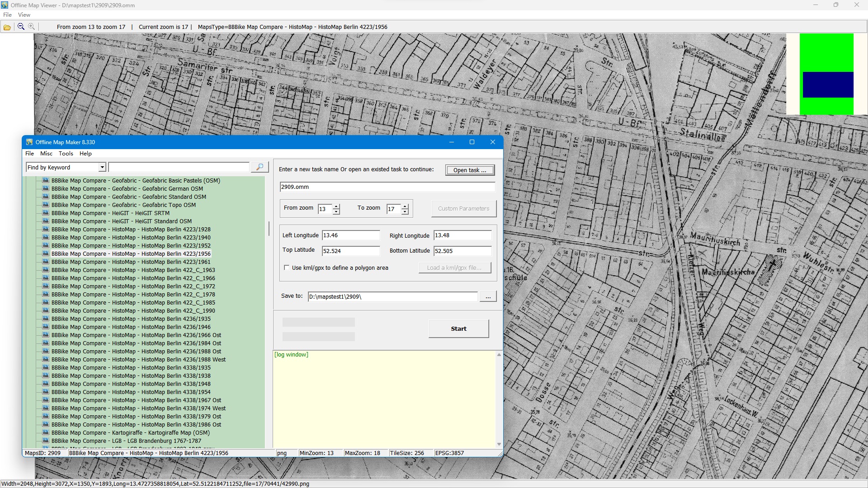The width and height of the screenshot is (868, 488).
Task: Select HistoMap Berlin 4338/1974 West in the list
Action: point(138,408)
